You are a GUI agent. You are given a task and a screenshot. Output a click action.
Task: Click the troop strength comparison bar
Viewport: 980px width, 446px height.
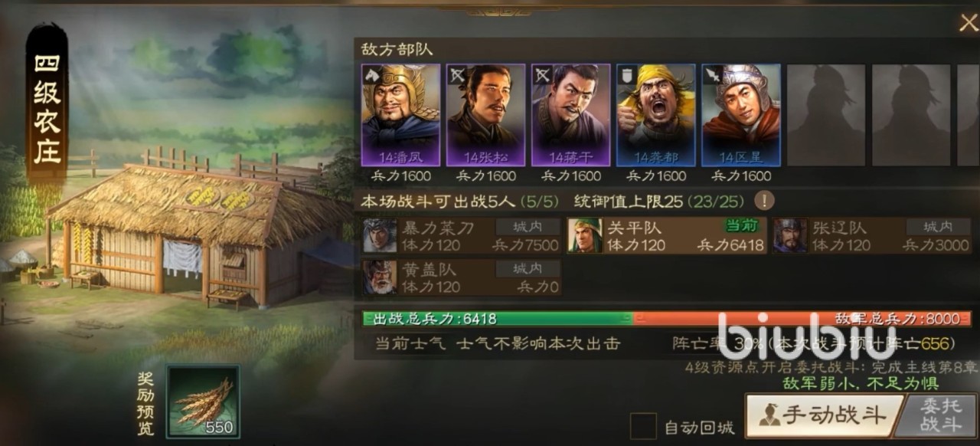pyautogui.click(x=667, y=319)
